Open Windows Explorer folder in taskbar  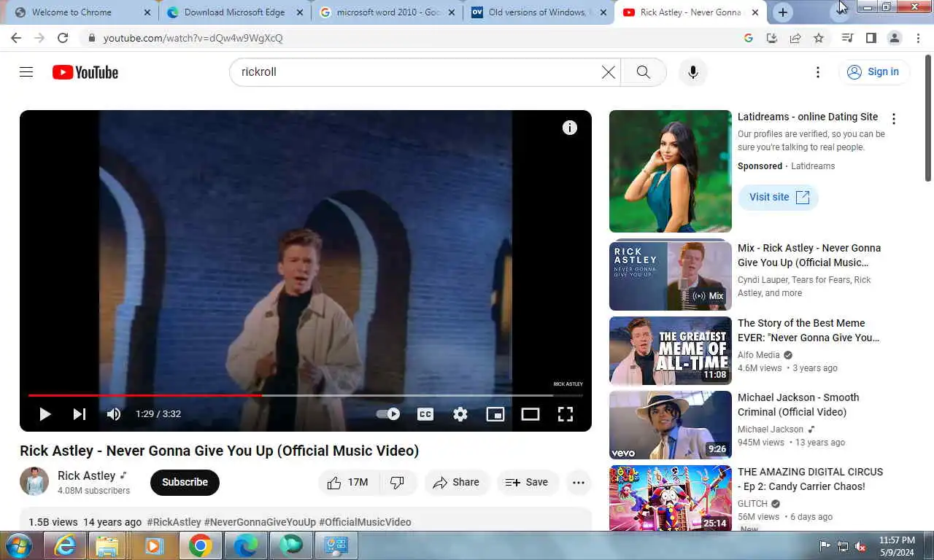pyautogui.click(x=107, y=545)
